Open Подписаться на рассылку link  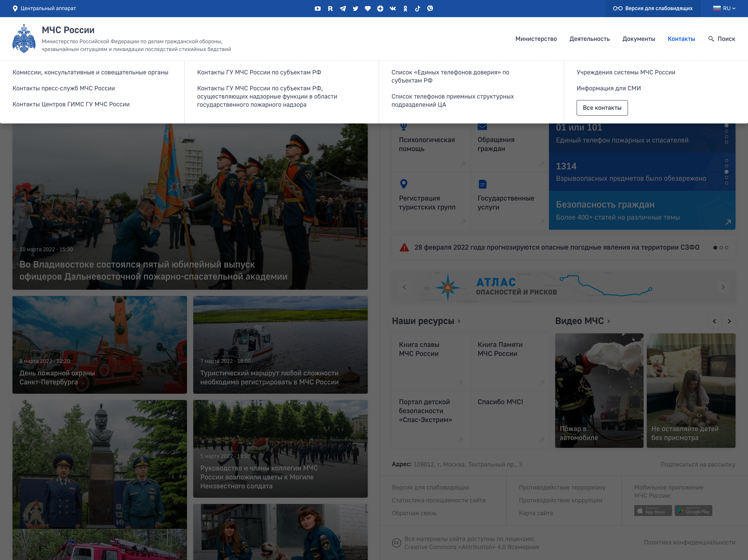point(698,464)
